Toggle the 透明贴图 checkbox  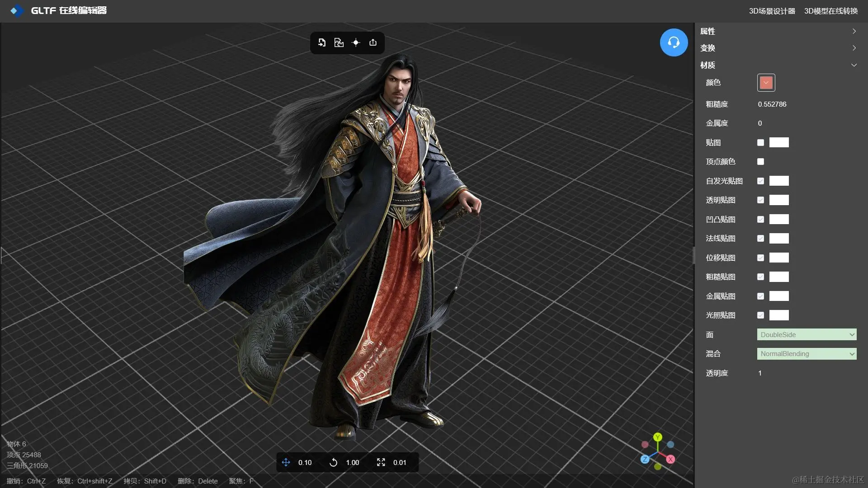click(x=760, y=200)
